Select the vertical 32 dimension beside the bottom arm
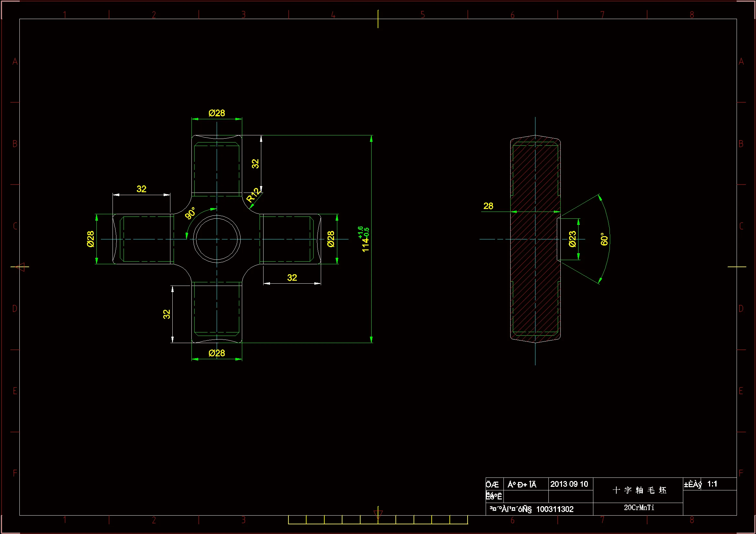Screen dimensions: 756x534 pyautogui.click(x=167, y=314)
